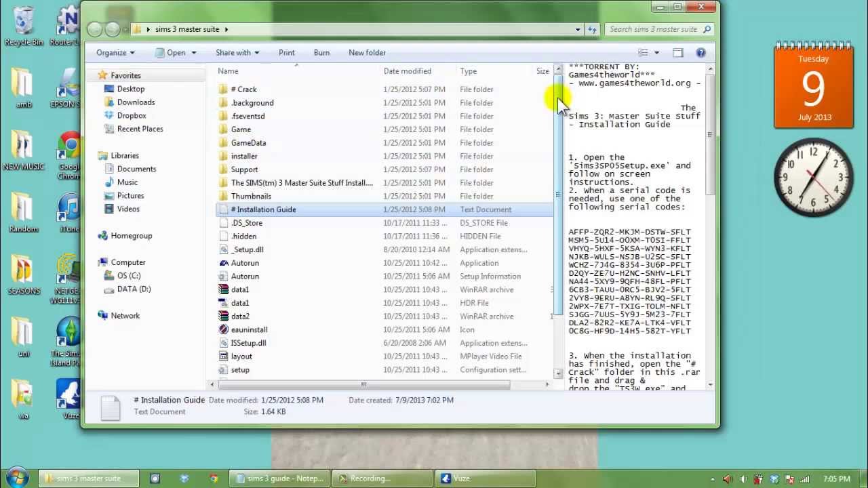This screenshot has height=488, width=868.
Task: Open the Share with dropdown
Action: pyautogui.click(x=237, y=52)
